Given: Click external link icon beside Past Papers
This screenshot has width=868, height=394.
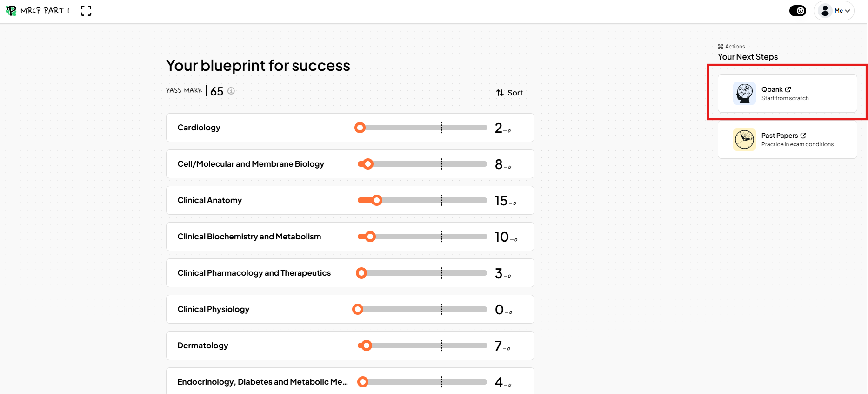Looking at the screenshot, I should click(x=803, y=136).
